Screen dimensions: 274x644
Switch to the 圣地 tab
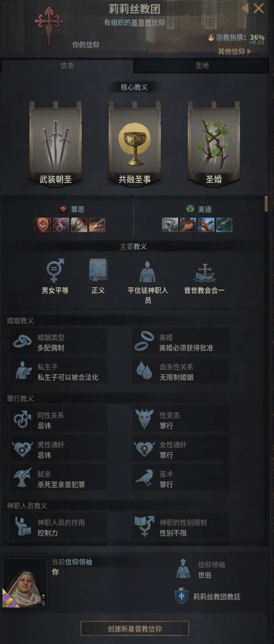click(x=202, y=66)
